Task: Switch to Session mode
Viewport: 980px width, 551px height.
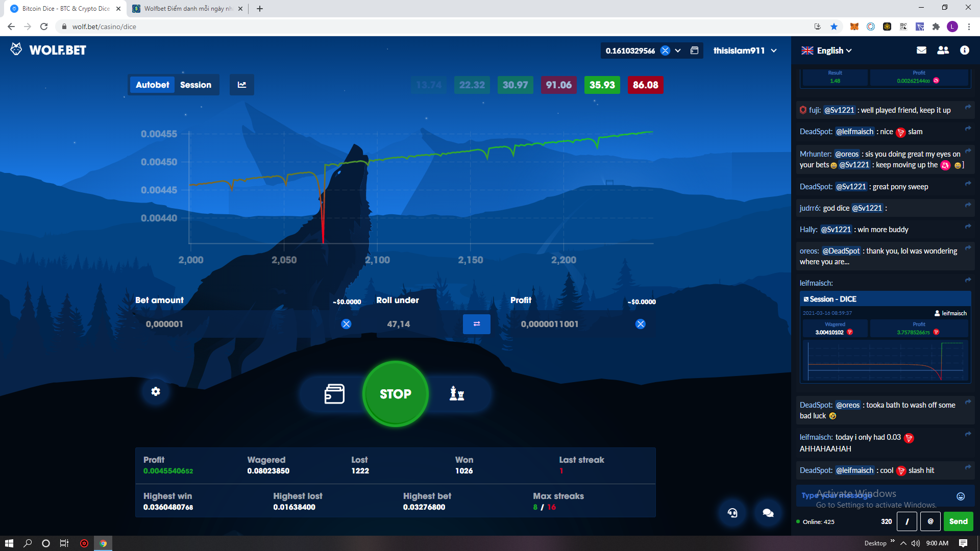Action: point(195,85)
